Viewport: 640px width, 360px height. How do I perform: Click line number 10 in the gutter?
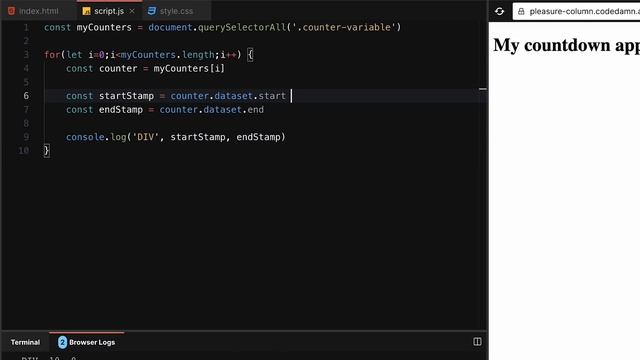point(24,150)
